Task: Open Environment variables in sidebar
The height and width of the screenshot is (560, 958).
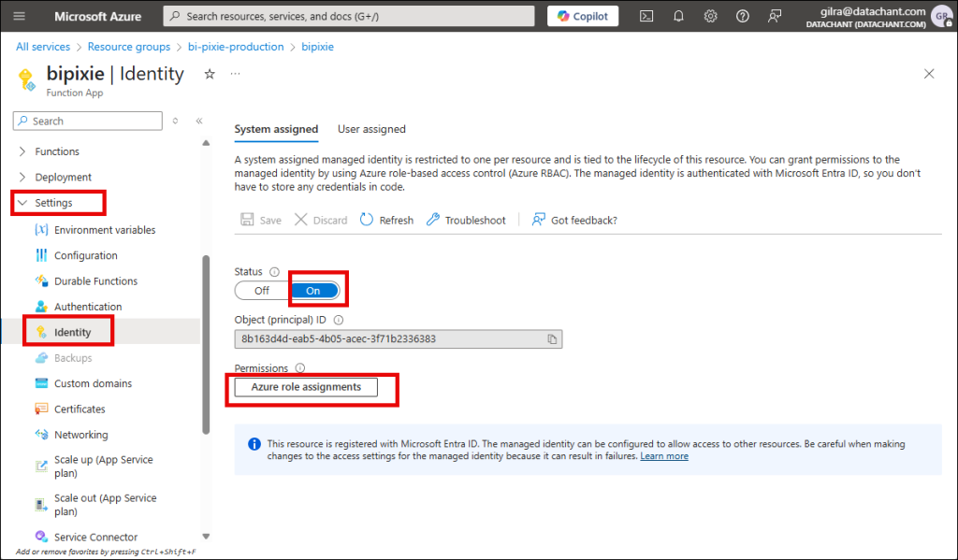Action: 105,230
